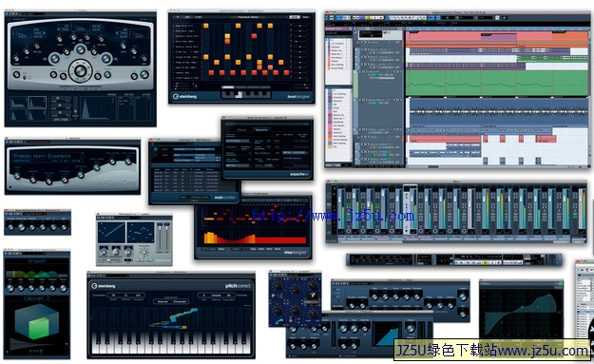Click first orange step in Beat Designer top row
This screenshot has height=364, width=594.
click(206, 26)
